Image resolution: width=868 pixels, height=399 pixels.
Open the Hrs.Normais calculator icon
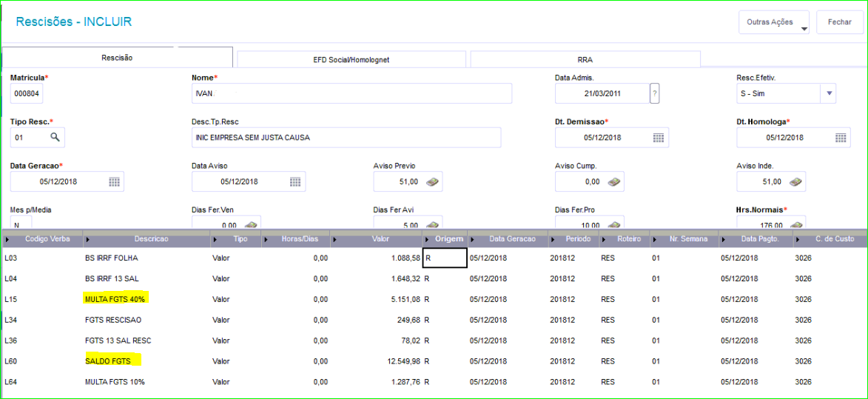(795, 225)
